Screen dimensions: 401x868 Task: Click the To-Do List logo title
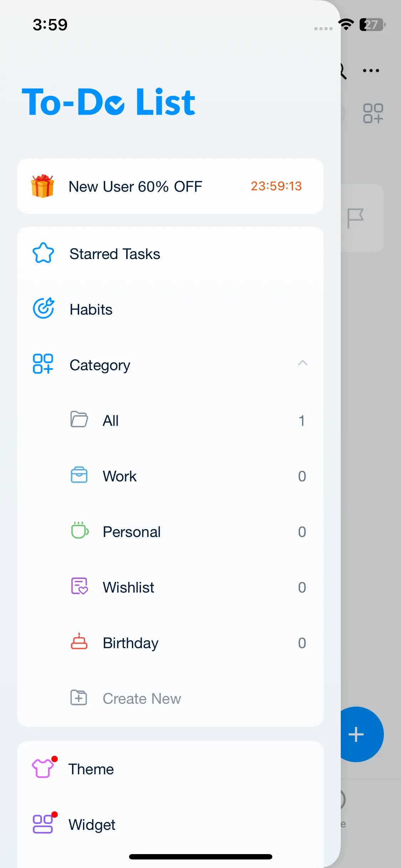(x=108, y=103)
